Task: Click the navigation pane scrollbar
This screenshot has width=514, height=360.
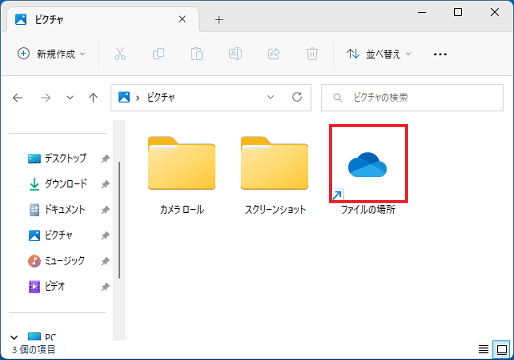Action: (x=119, y=220)
